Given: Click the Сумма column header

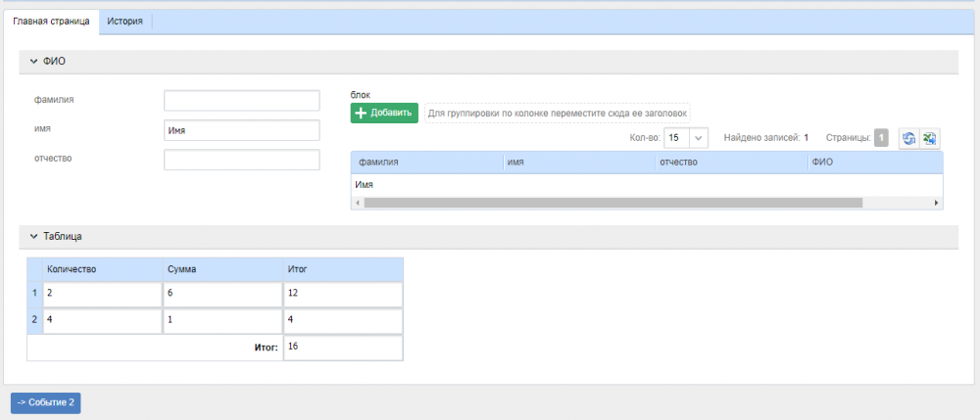Looking at the screenshot, I should point(222,269).
